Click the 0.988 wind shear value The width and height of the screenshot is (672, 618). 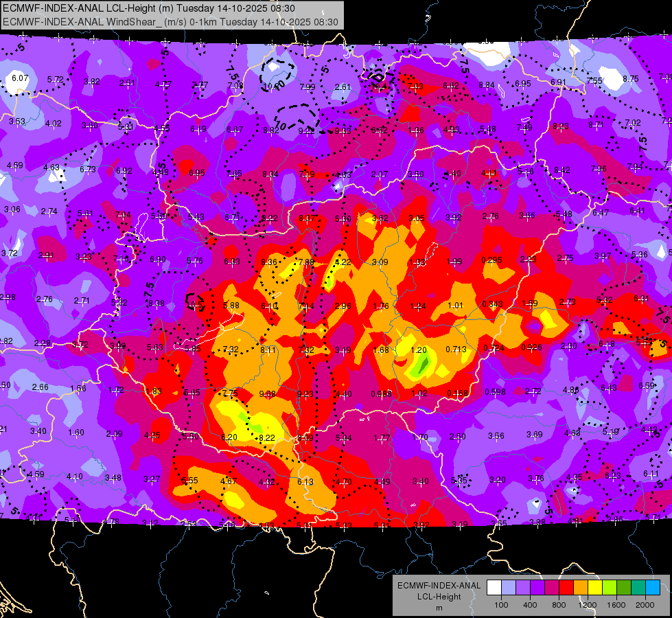coord(382,393)
